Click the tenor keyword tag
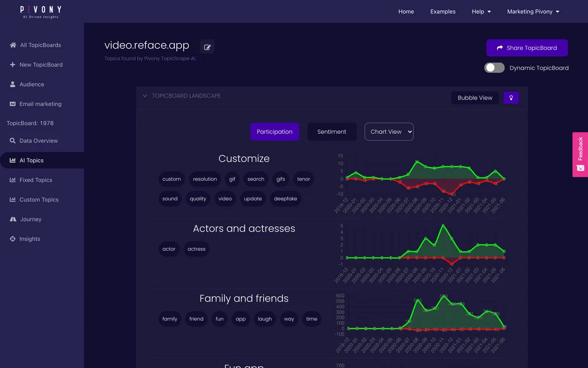 click(304, 179)
